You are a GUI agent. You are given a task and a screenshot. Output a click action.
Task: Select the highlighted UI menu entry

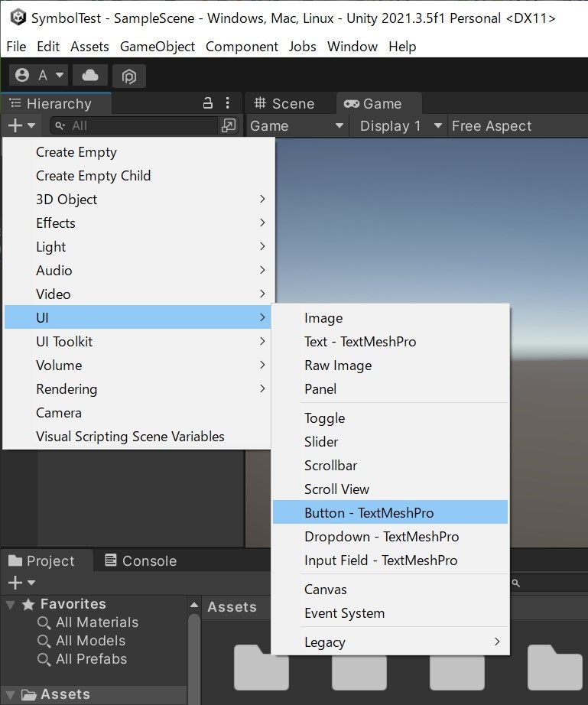[x=138, y=317]
